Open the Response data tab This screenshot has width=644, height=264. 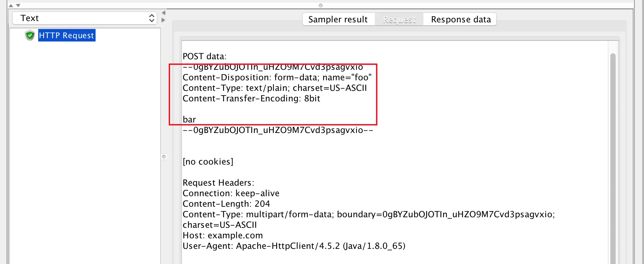460,19
